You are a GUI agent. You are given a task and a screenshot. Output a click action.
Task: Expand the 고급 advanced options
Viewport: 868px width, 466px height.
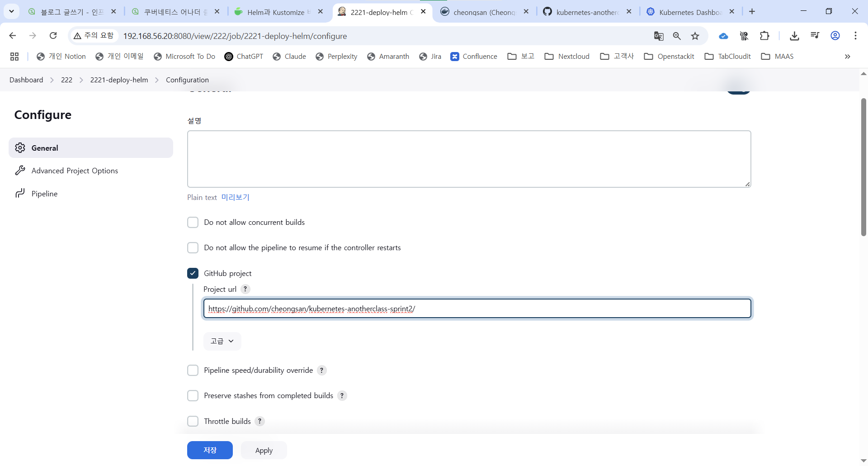[x=222, y=341]
